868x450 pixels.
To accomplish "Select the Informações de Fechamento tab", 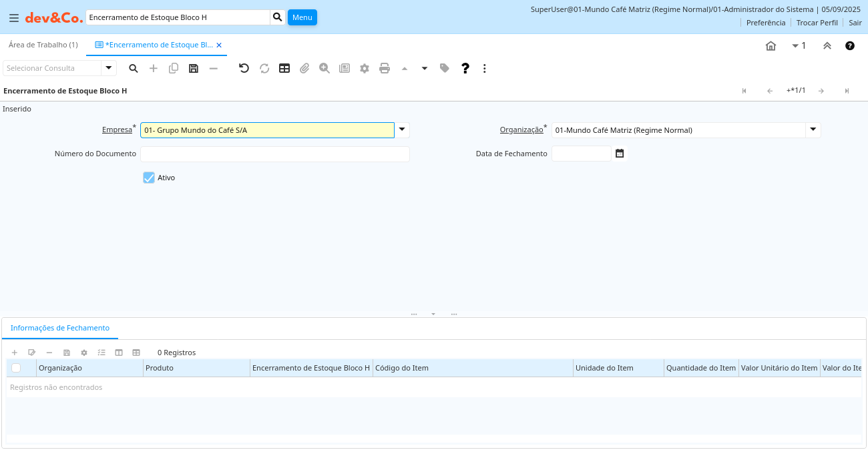I will pyautogui.click(x=60, y=328).
